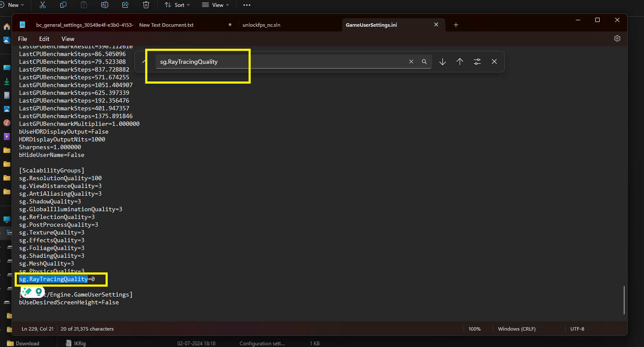Find next match with the down arrow
The image size is (644, 347).
[442, 62]
